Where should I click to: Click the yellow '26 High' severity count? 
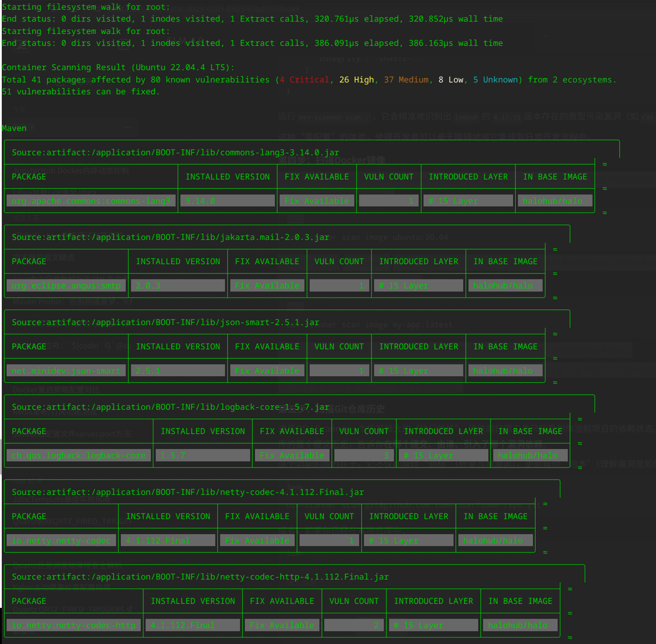click(x=356, y=80)
